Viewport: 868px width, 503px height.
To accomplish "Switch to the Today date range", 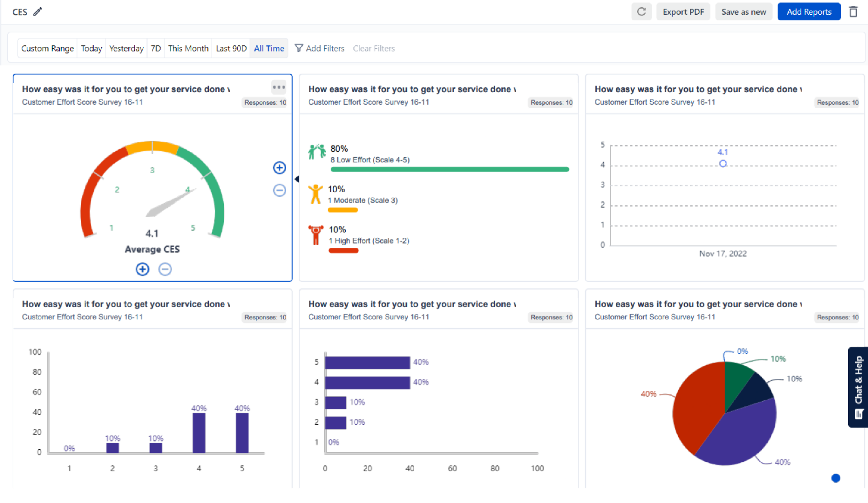I will point(91,48).
